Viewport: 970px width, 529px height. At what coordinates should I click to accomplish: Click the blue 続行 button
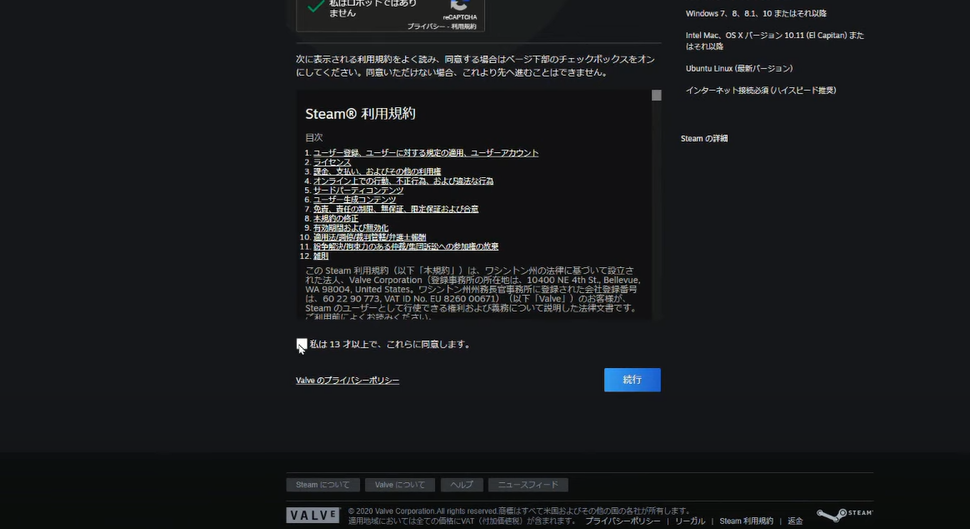[x=632, y=380]
